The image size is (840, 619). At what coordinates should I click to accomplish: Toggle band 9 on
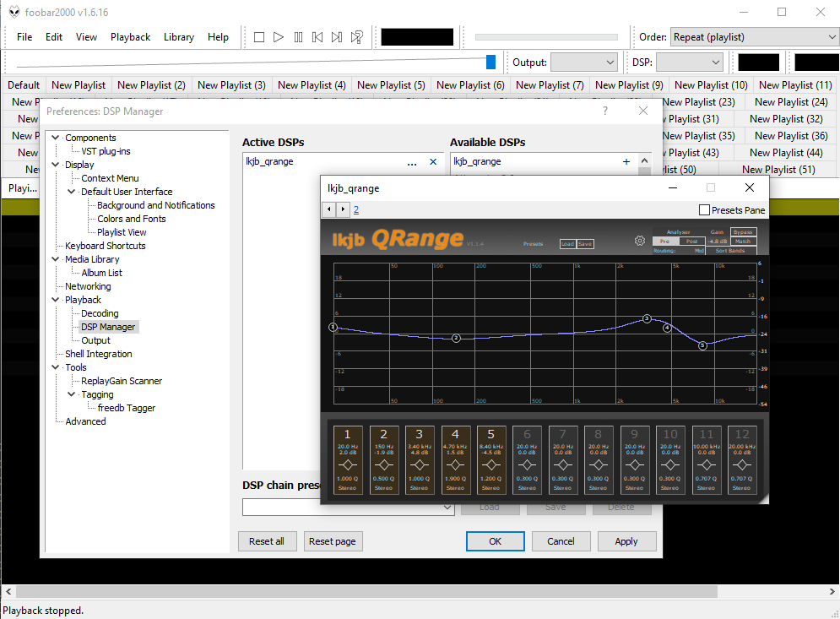pos(634,434)
